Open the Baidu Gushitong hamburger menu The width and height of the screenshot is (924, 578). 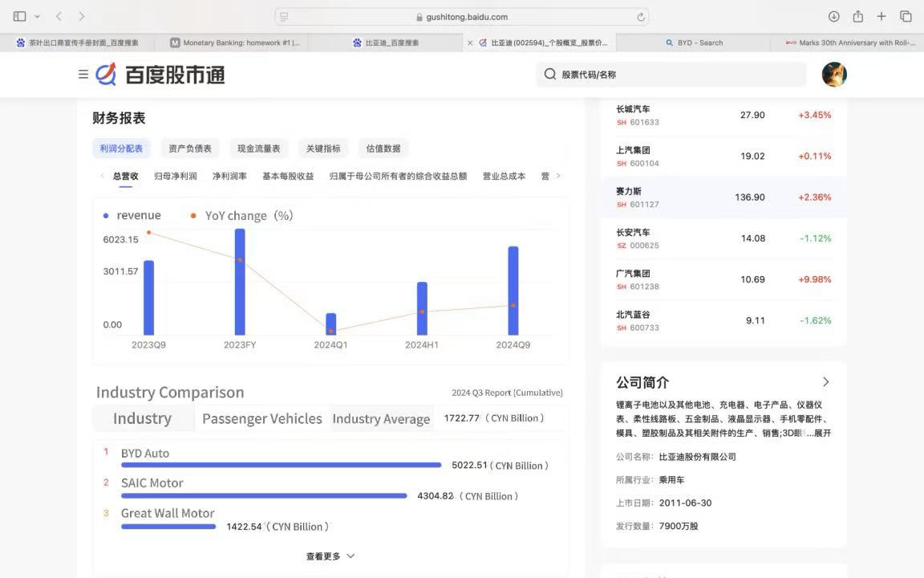tap(83, 74)
